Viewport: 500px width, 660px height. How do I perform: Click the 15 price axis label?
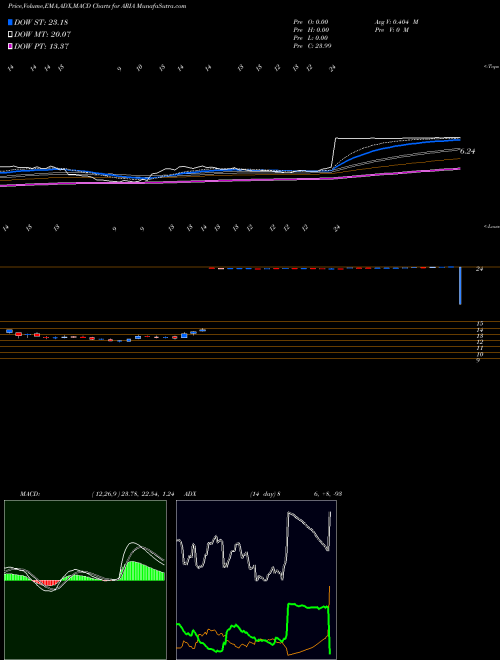point(479,324)
